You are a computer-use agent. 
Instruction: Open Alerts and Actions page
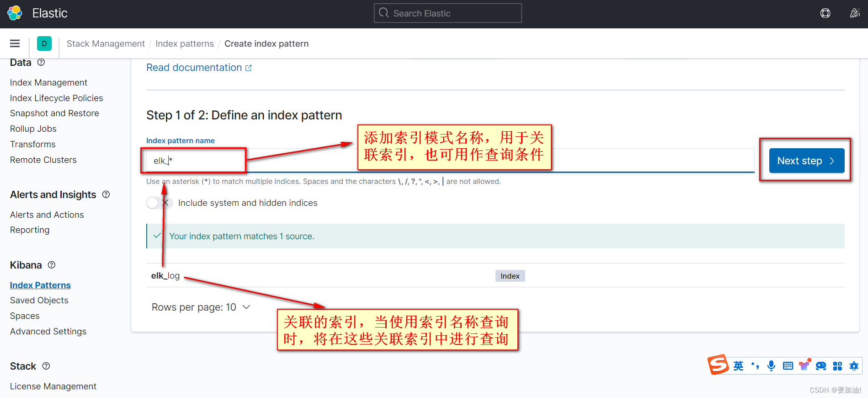pos(47,215)
